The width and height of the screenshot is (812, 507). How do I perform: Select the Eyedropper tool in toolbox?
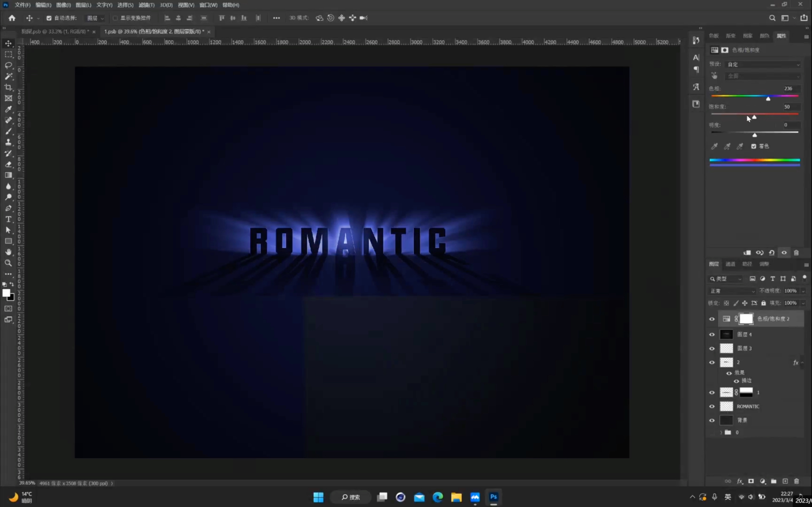point(8,109)
